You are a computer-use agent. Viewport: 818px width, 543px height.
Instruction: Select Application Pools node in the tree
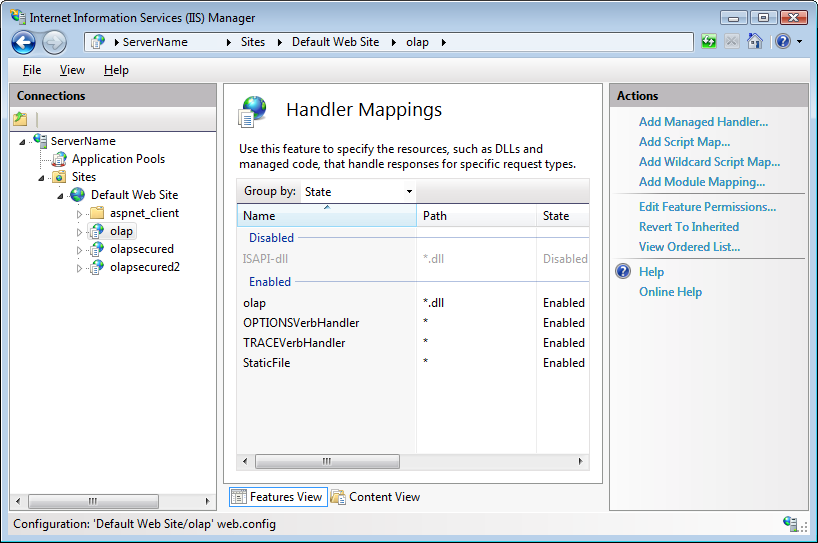coord(118,159)
